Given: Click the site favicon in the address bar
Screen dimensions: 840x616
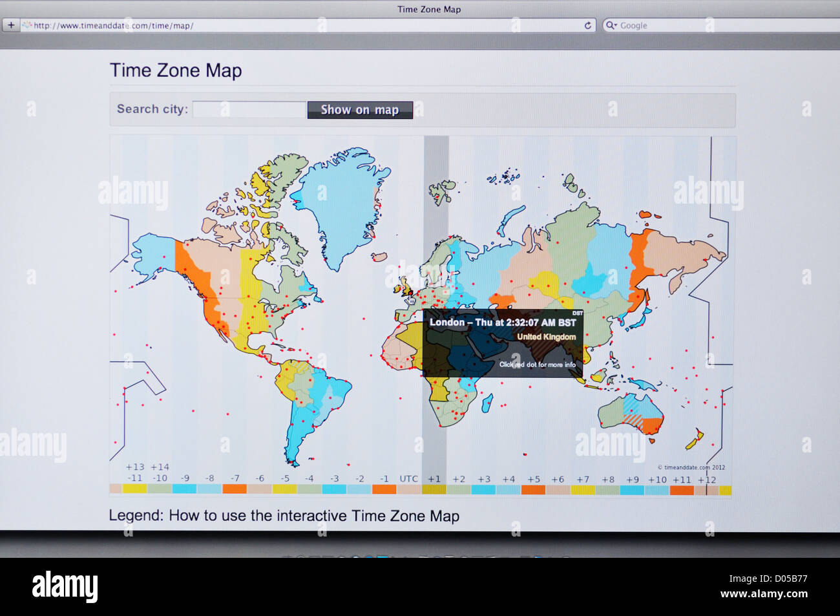Looking at the screenshot, I should click(x=27, y=26).
